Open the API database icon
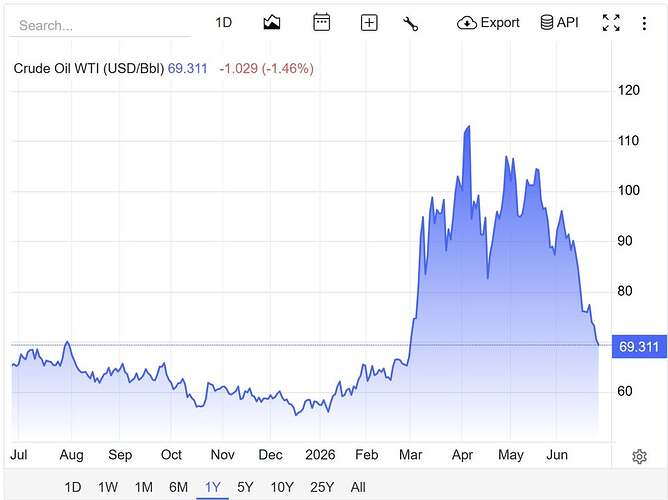 point(559,22)
